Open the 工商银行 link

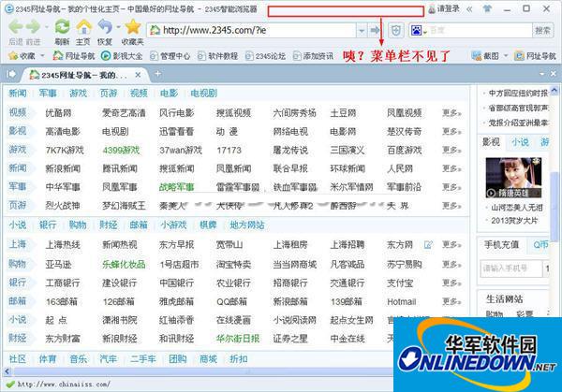click(63, 283)
